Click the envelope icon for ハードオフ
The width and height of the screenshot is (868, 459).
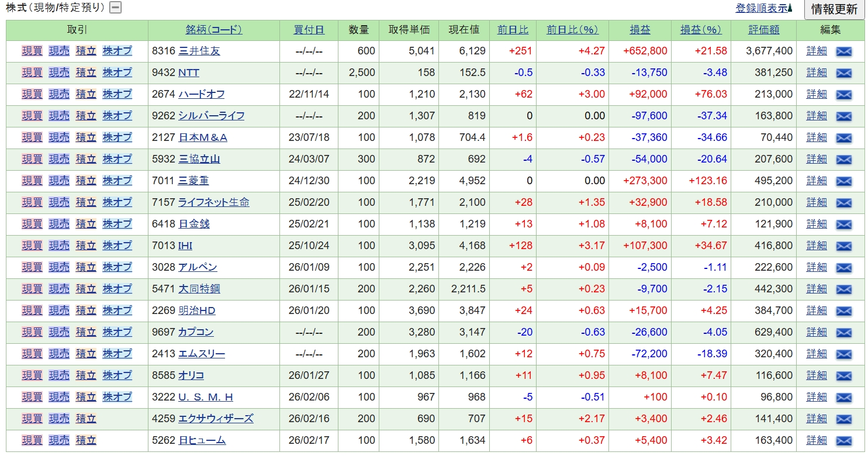click(x=843, y=95)
